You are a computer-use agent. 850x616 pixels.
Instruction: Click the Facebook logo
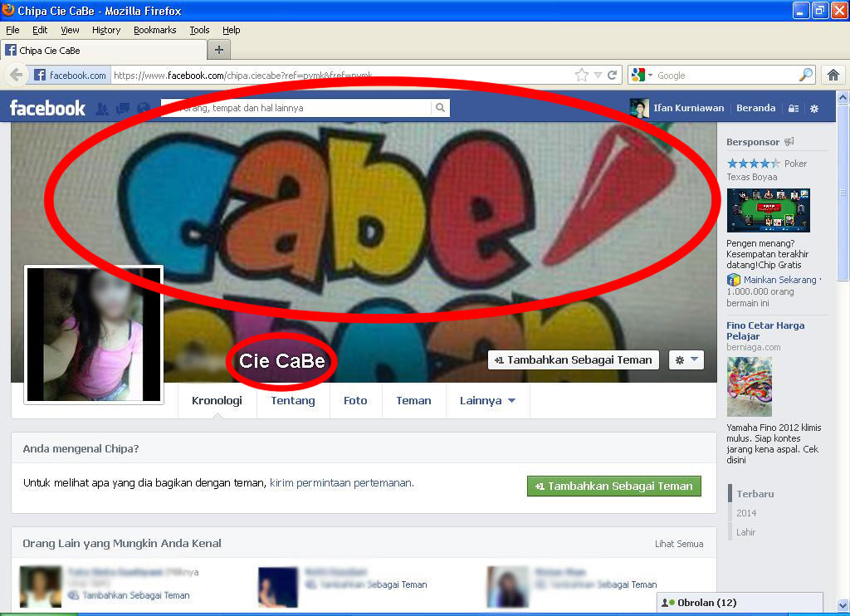click(x=47, y=108)
